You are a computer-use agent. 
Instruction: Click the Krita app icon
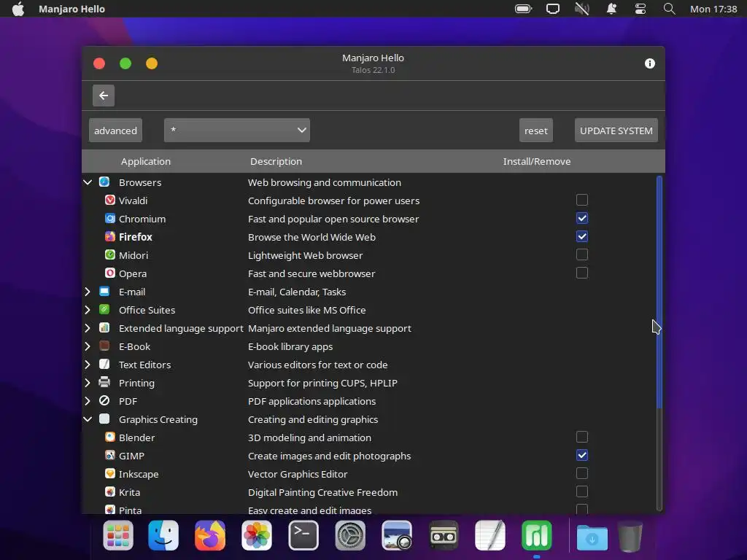110,492
